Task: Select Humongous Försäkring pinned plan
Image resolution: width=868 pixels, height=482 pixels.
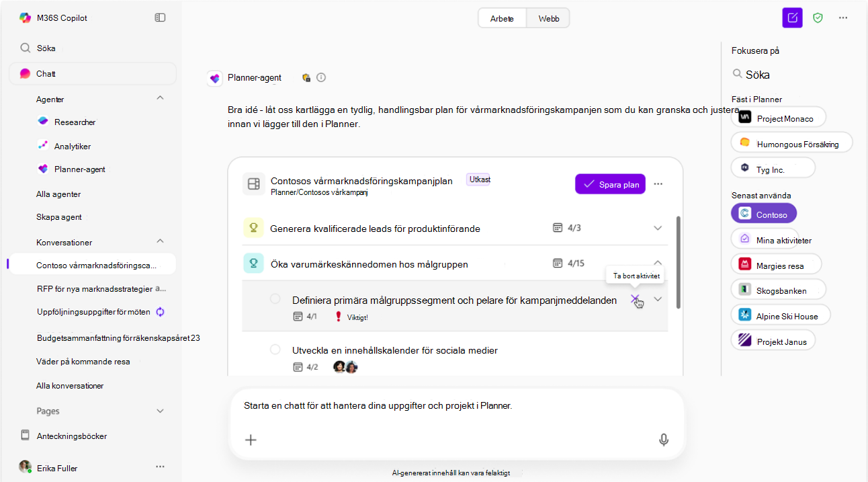Action: coord(791,143)
